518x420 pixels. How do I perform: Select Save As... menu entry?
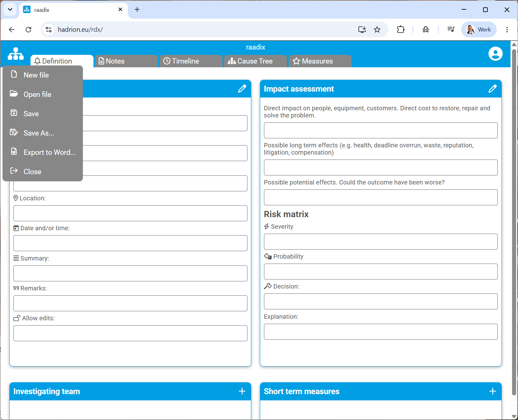tap(43, 133)
